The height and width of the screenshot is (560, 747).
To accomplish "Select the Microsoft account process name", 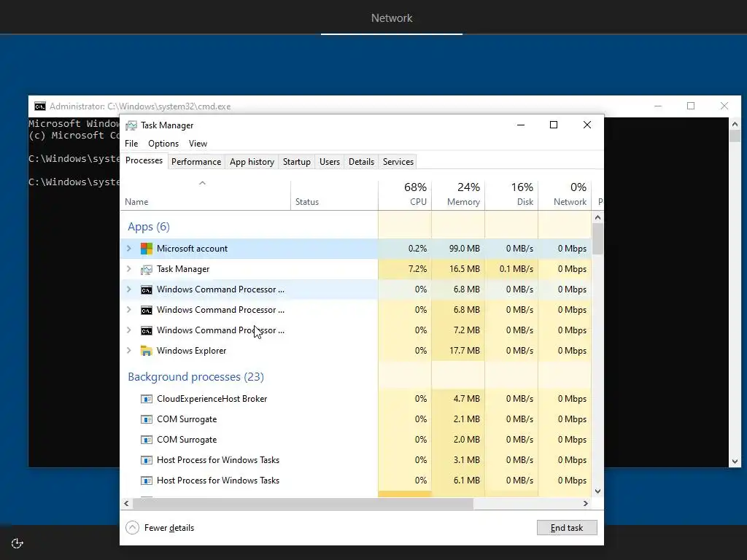I will [x=192, y=249].
